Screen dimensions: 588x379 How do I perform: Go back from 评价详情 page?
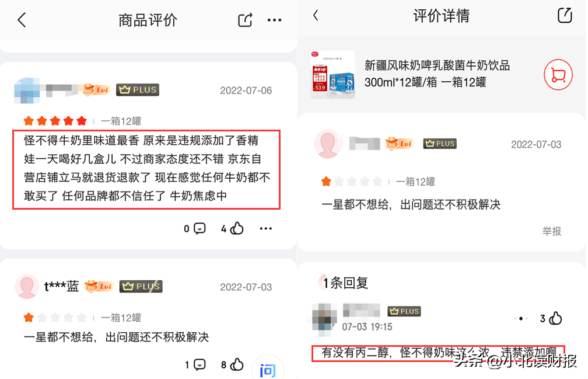click(316, 15)
